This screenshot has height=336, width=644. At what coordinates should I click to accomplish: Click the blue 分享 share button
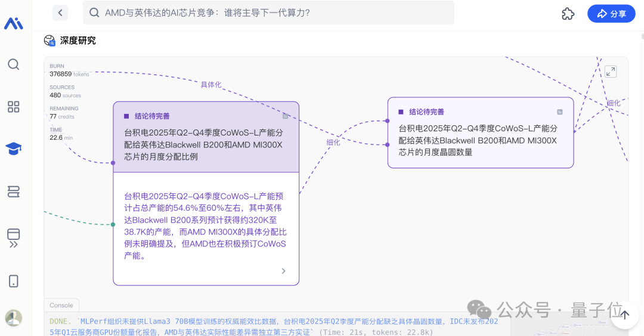[611, 14]
